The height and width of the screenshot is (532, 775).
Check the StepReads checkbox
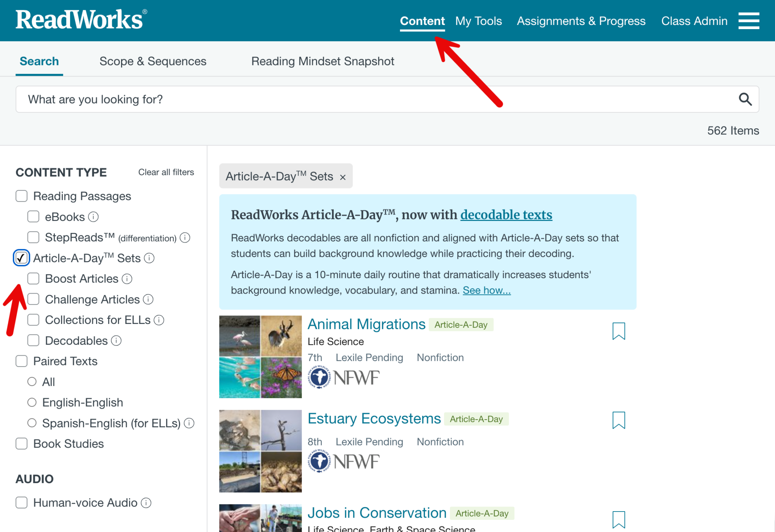click(33, 237)
